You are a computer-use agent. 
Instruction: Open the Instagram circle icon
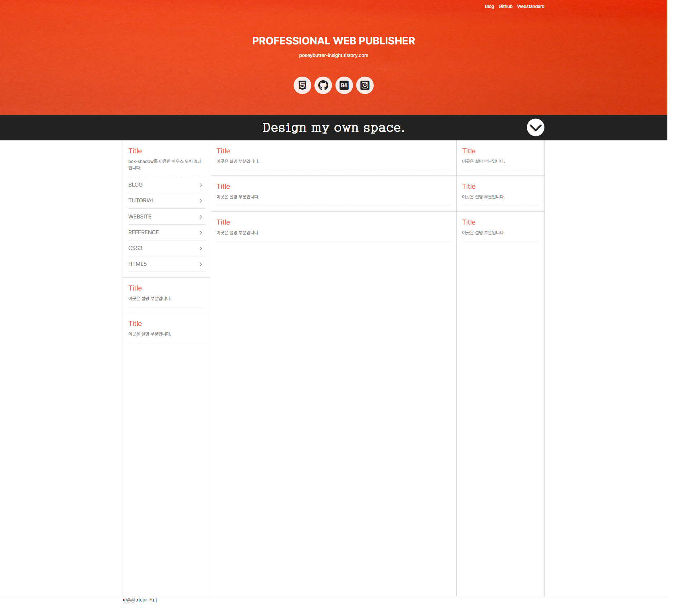[x=365, y=85]
